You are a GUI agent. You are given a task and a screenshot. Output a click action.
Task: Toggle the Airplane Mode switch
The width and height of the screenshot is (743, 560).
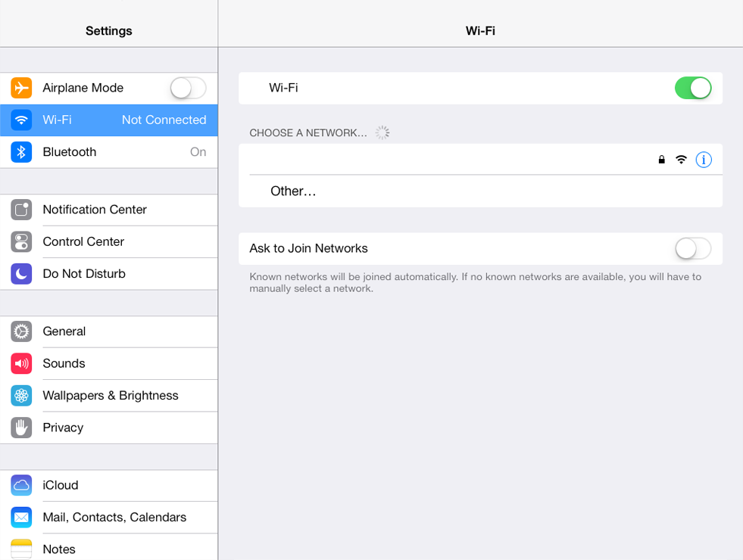coord(188,88)
